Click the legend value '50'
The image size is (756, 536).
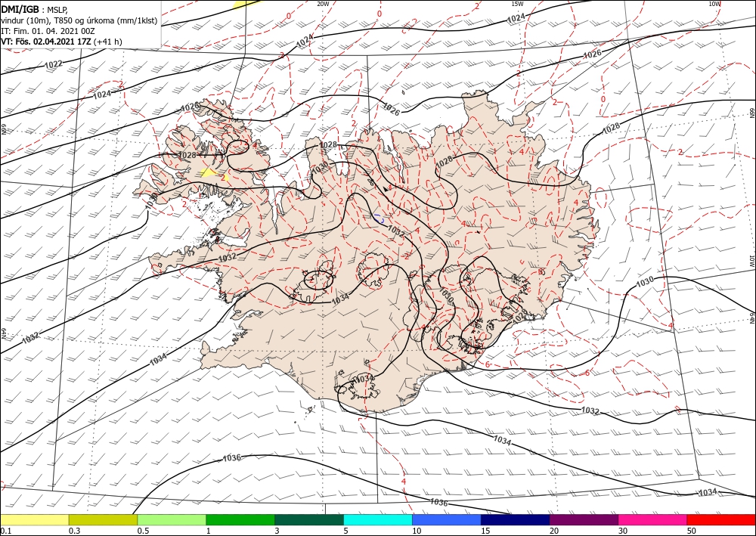692,531
